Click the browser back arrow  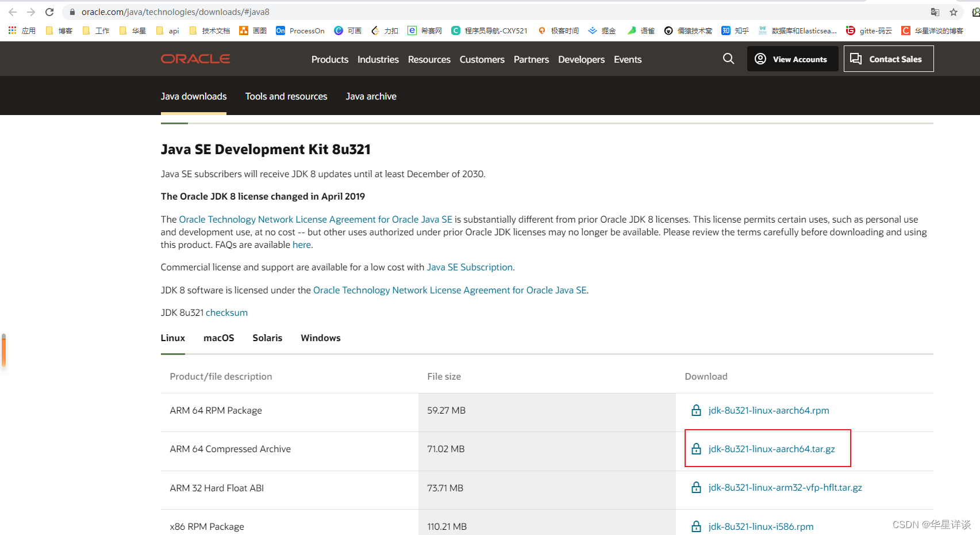(13, 12)
